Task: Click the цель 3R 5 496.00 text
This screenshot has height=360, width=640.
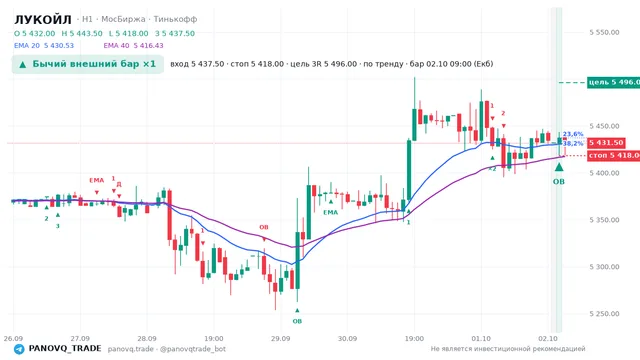Action: (323, 64)
